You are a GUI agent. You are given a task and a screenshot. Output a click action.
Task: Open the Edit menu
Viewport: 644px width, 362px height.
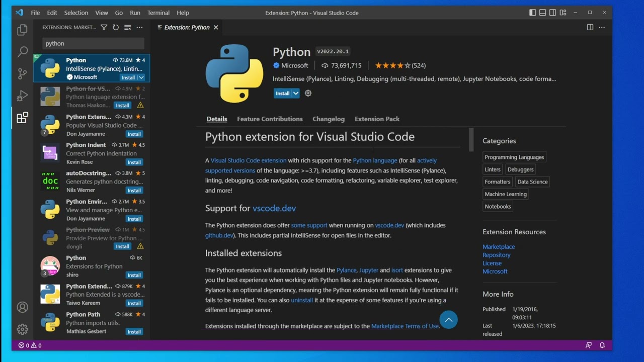point(52,13)
